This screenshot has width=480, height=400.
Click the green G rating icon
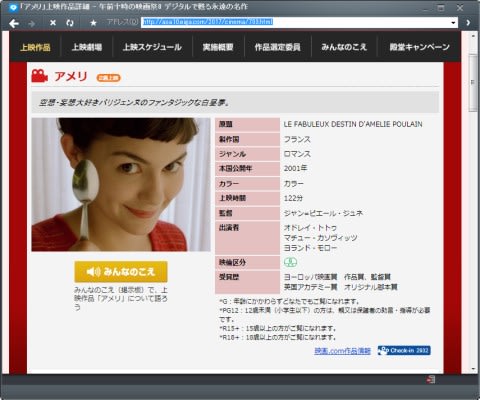click(290, 262)
